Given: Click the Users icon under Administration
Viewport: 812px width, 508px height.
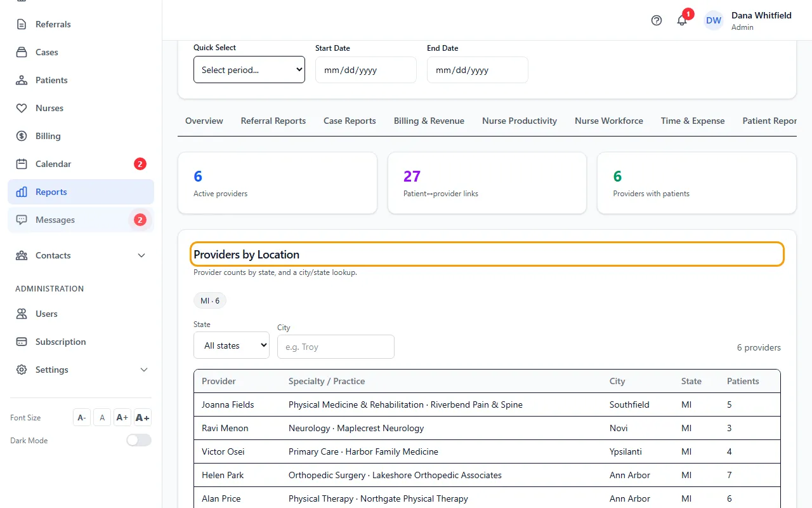Looking at the screenshot, I should point(22,314).
